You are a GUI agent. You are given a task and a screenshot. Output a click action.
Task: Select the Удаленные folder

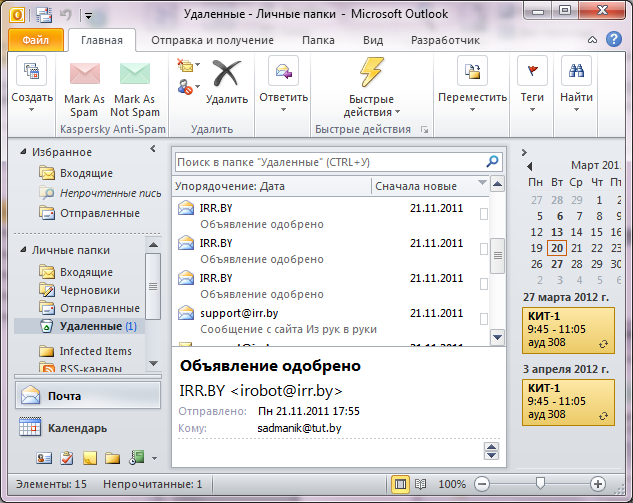click(x=80, y=326)
